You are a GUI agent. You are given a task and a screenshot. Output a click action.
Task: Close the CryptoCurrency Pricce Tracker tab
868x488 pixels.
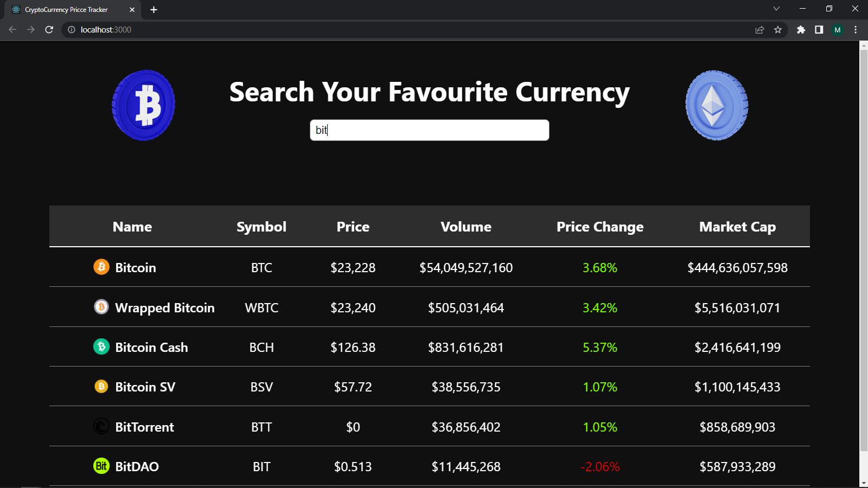pos(132,10)
